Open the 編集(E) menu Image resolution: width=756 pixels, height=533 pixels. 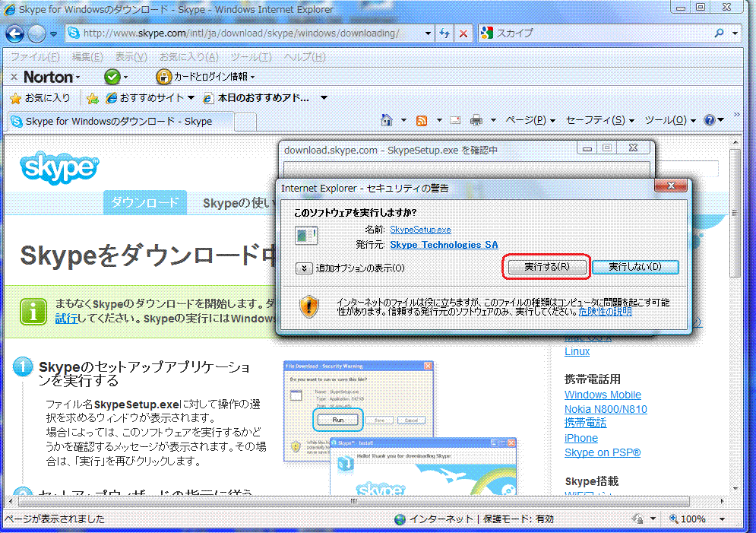[x=87, y=57]
